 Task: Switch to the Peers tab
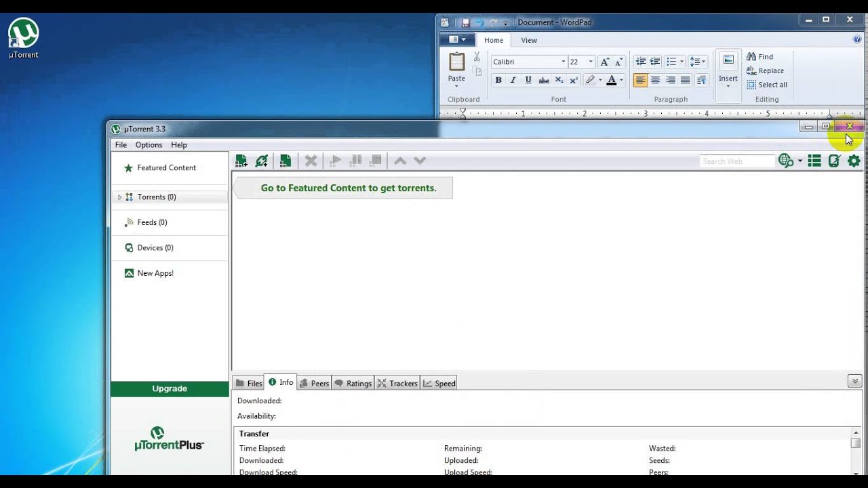(x=314, y=384)
